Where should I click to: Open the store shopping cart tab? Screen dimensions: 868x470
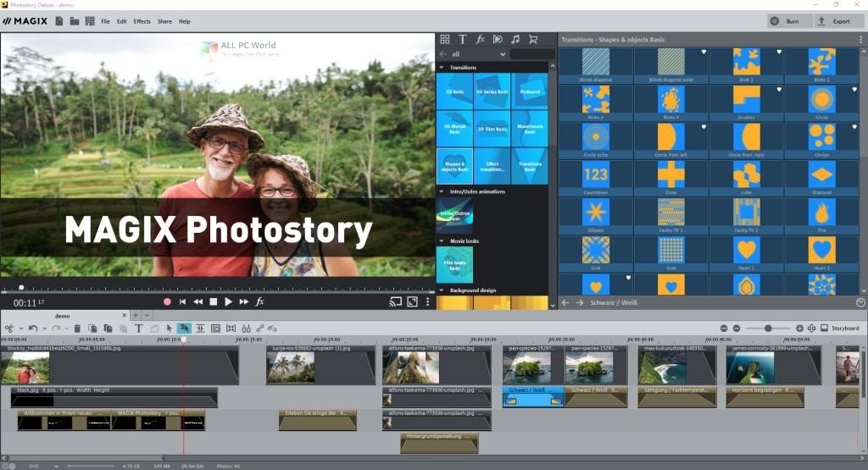tap(533, 39)
